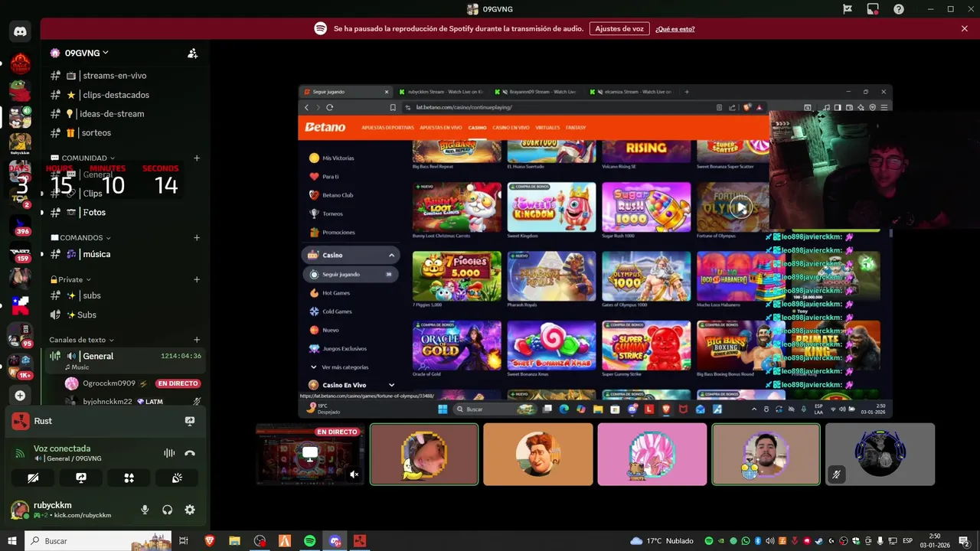Create channel in COMUNIDAD category

pyautogui.click(x=197, y=158)
